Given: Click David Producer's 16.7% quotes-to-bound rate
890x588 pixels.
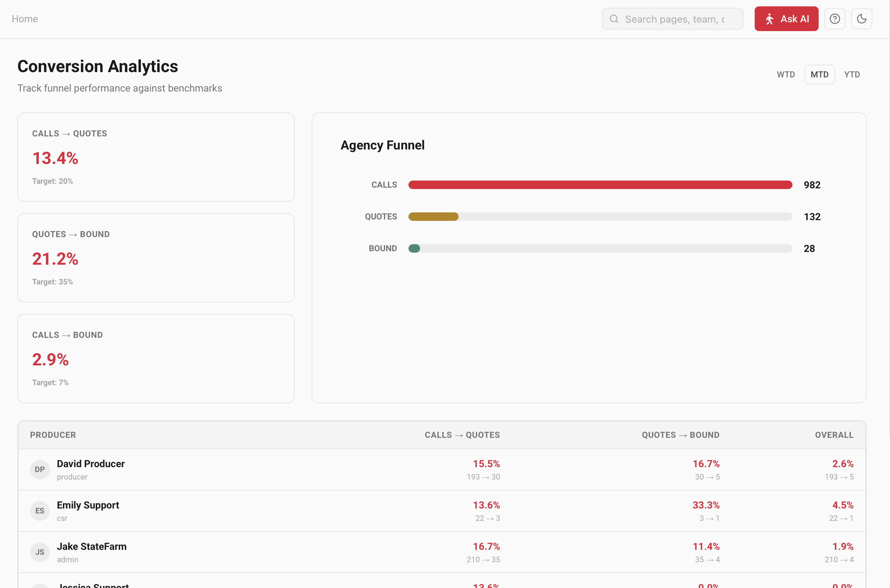Looking at the screenshot, I should 706,464.
